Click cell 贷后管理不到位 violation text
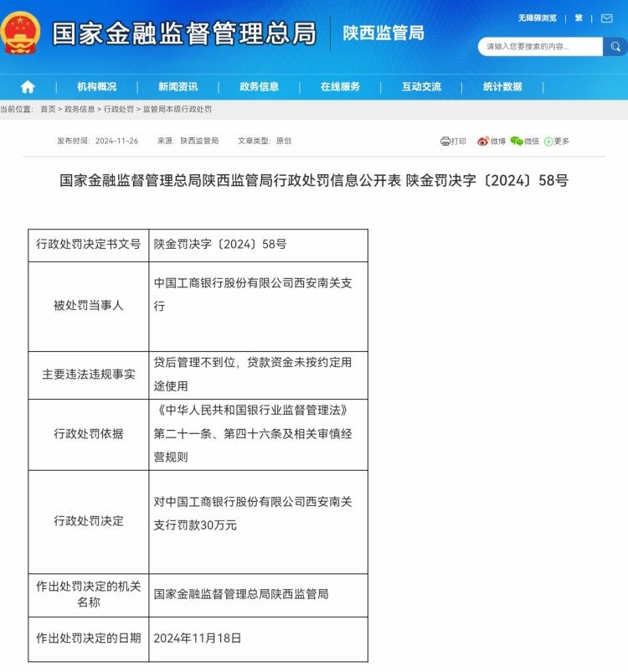The height and width of the screenshot is (672, 628). (x=258, y=375)
